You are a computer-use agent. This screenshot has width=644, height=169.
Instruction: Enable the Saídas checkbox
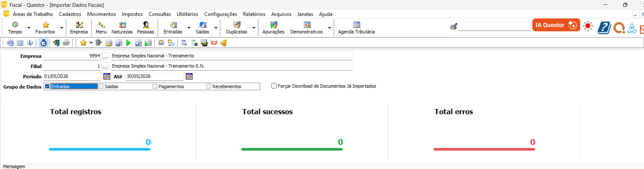tap(101, 86)
